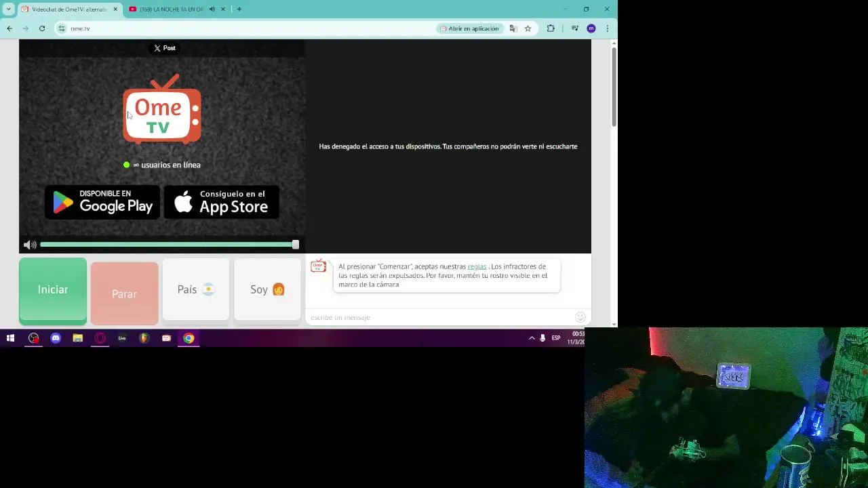This screenshot has height=488, width=868.
Task: Bookmark this page with star icon
Action: coord(528,28)
